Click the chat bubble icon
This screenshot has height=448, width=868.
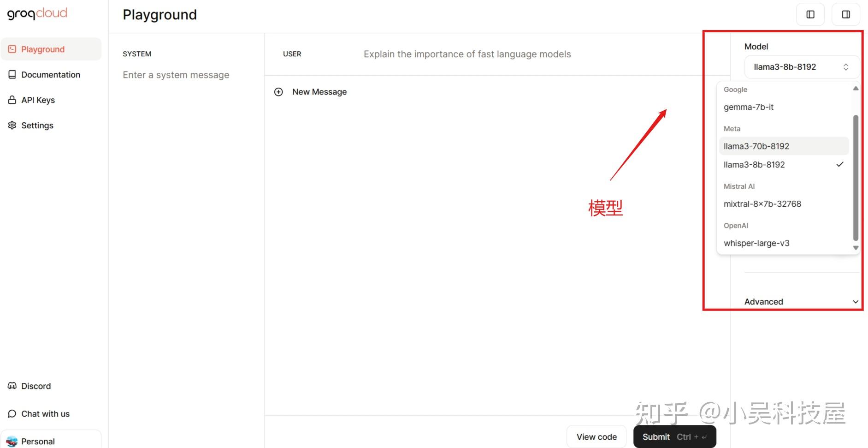coord(12,414)
